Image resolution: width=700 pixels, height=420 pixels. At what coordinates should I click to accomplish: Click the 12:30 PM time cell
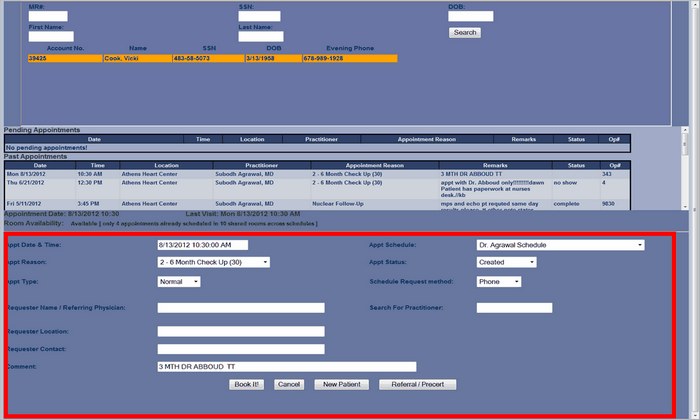90,183
